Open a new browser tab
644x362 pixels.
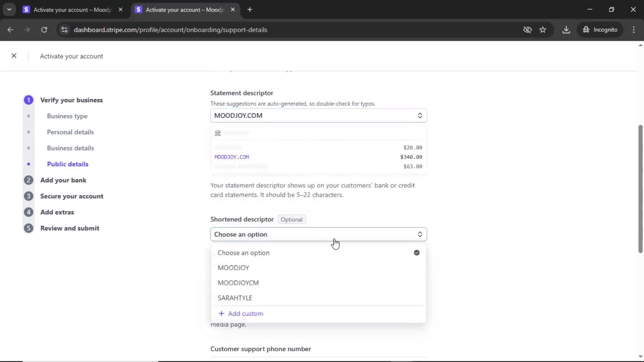tap(250, 10)
